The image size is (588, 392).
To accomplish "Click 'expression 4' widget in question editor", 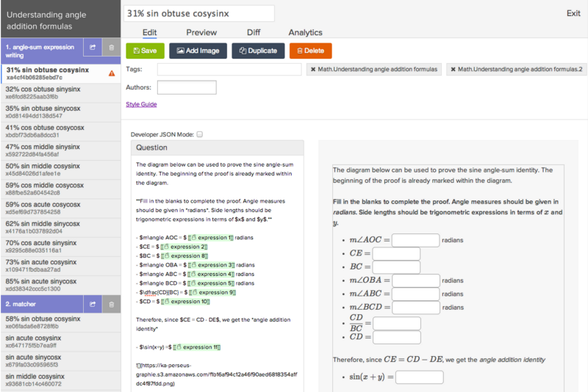I will [x=211, y=275].
